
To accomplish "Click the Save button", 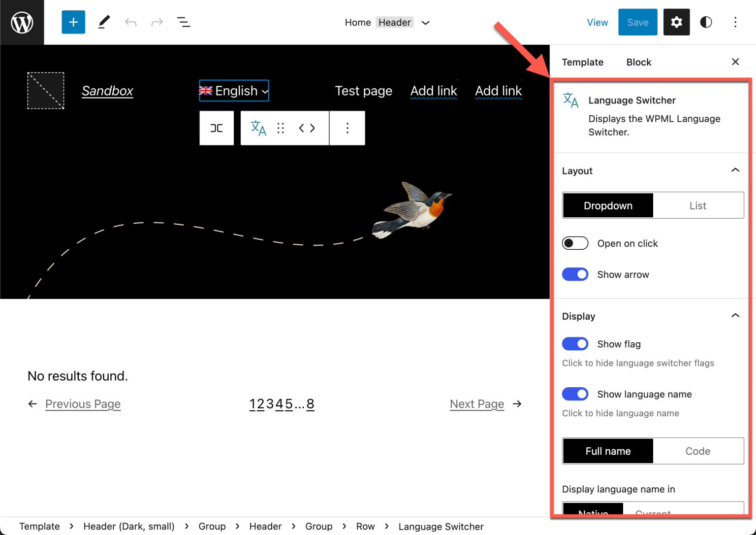I will point(637,22).
